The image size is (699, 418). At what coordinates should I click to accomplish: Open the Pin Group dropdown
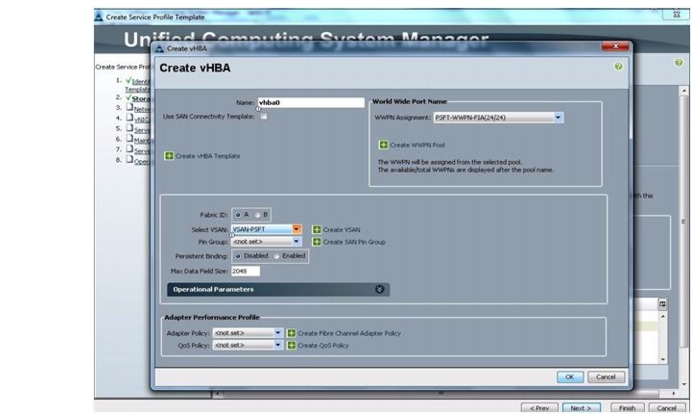[296, 242]
